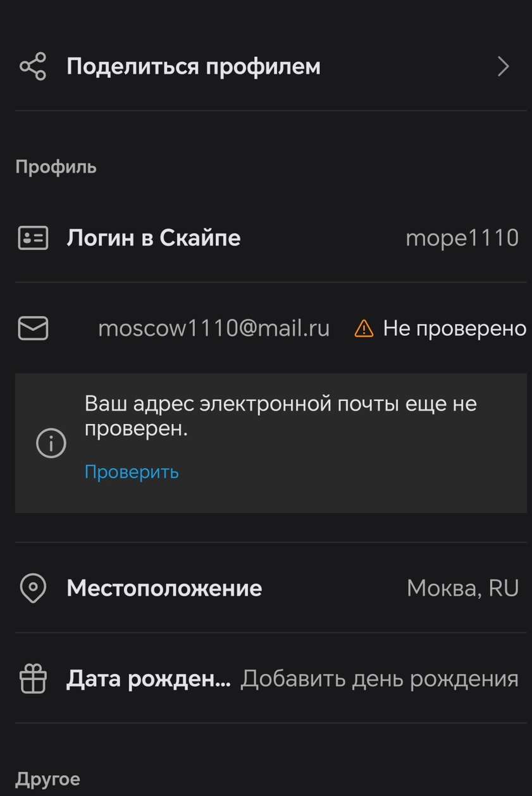Tap the email envelope icon

click(33, 328)
